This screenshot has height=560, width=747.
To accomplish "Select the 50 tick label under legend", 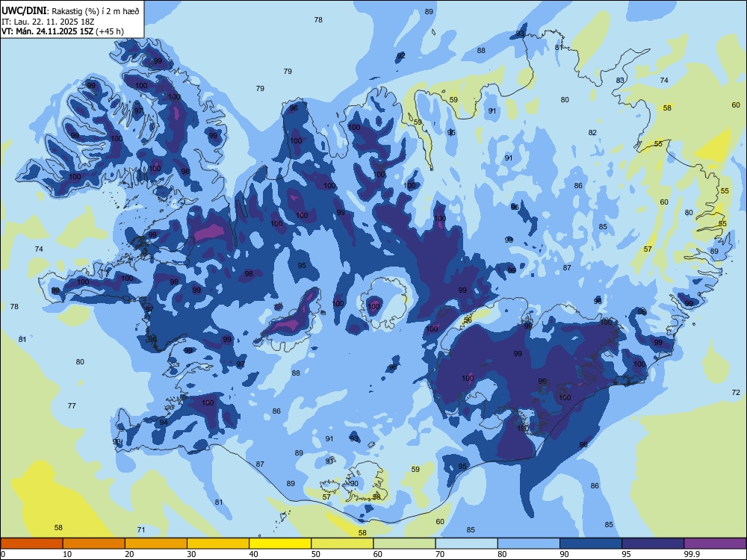I will tap(316, 554).
